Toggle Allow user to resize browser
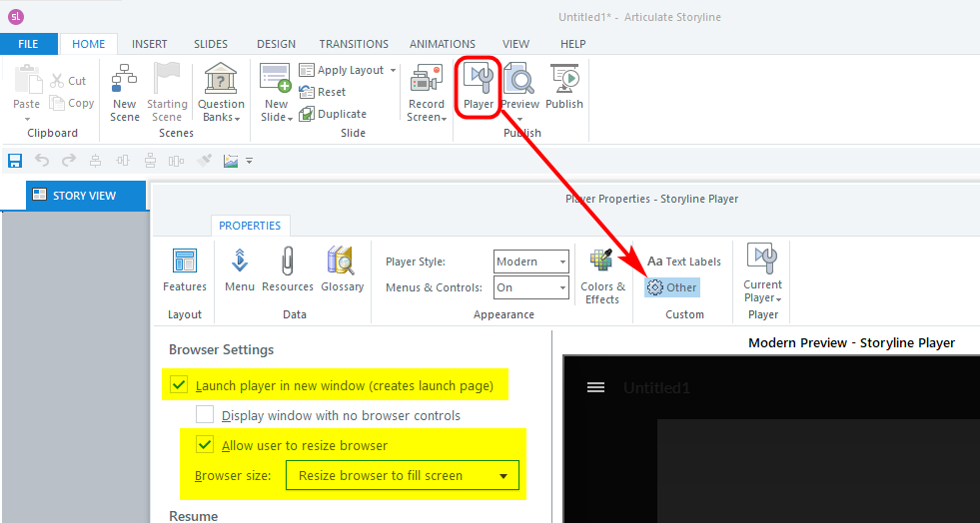Viewport: 980px width, 523px height. [205, 445]
